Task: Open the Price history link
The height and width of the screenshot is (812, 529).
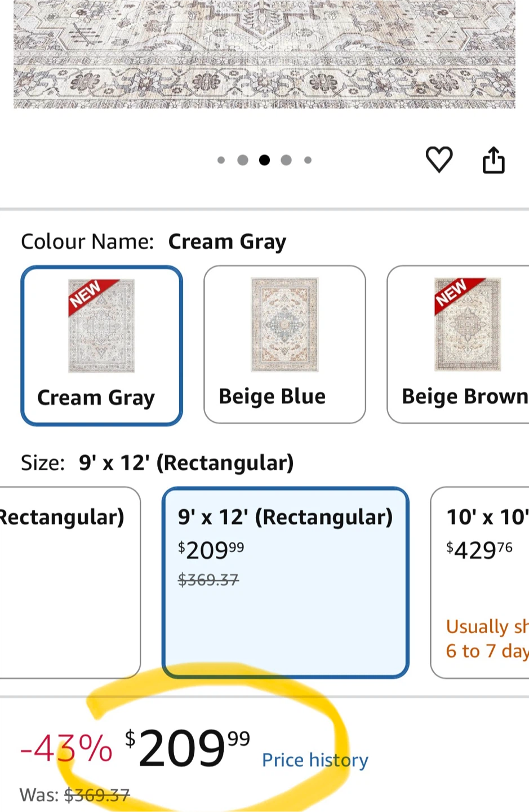Action: coord(315,760)
